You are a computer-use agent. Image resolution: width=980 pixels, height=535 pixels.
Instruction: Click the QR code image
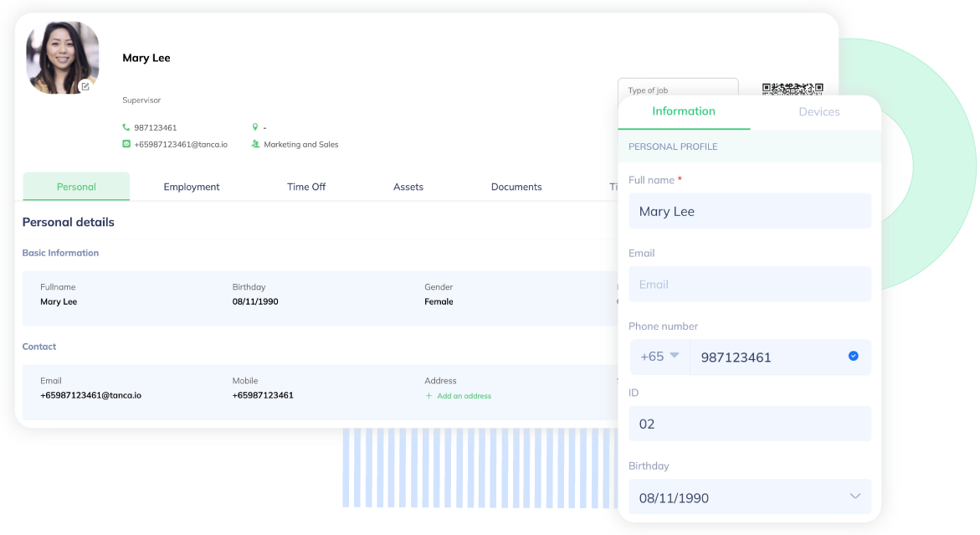792,88
